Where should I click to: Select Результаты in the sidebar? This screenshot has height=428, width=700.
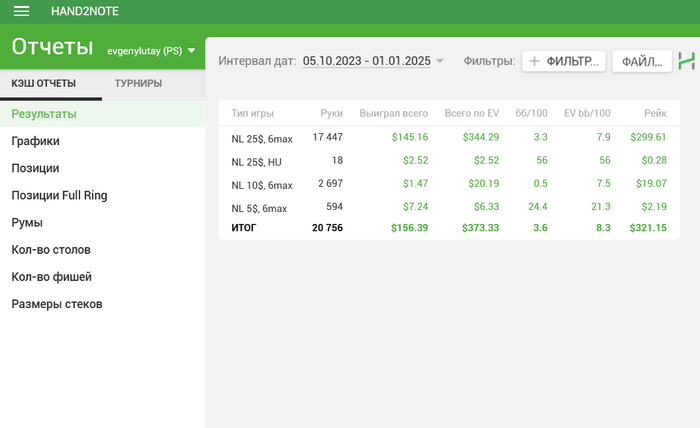(103, 114)
